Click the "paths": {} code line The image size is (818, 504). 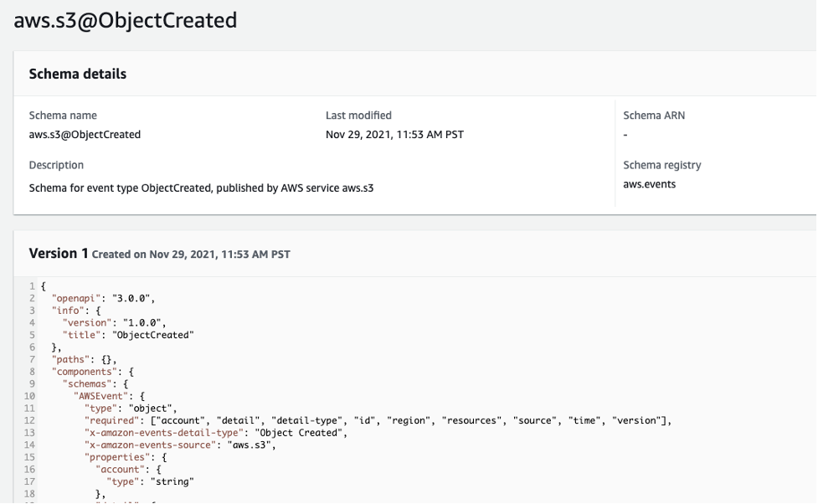[x=84, y=359]
